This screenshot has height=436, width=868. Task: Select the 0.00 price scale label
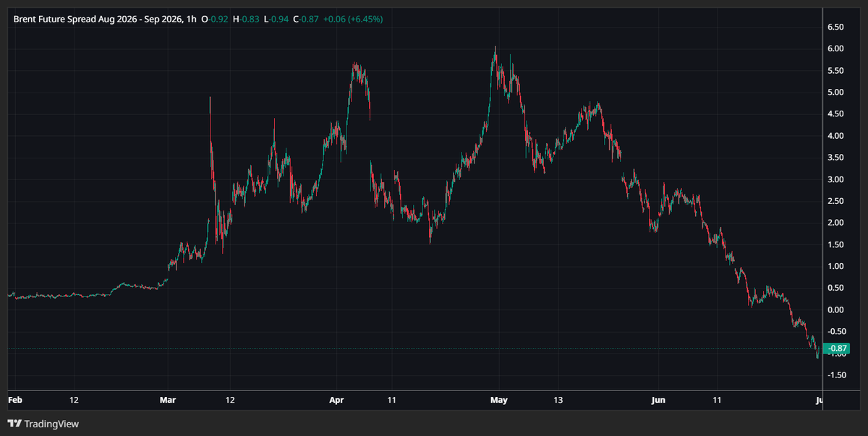click(x=837, y=309)
